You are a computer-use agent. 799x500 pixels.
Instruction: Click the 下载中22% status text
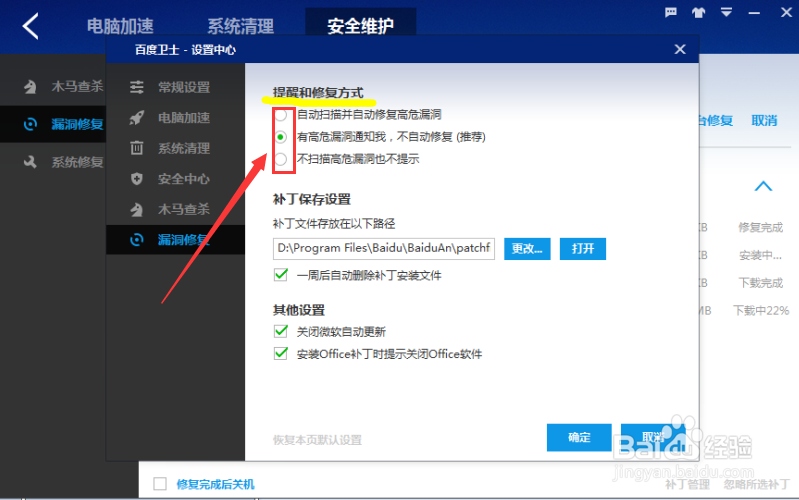(x=761, y=310)
